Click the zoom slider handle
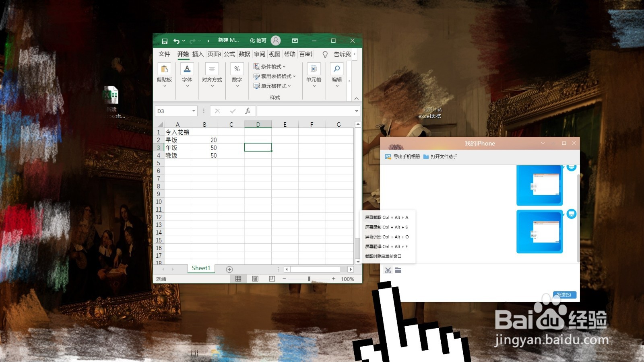This screenshot has width=644, height=362. [x=309, y=279]
